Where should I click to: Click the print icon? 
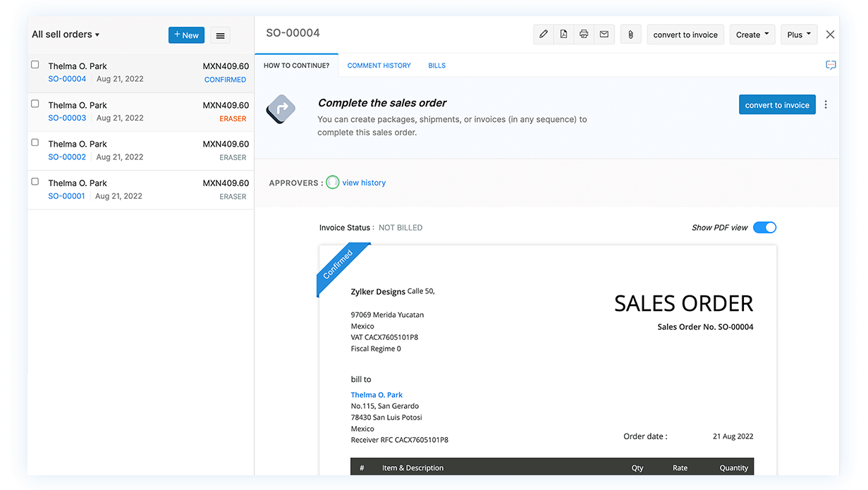(584, 34)
